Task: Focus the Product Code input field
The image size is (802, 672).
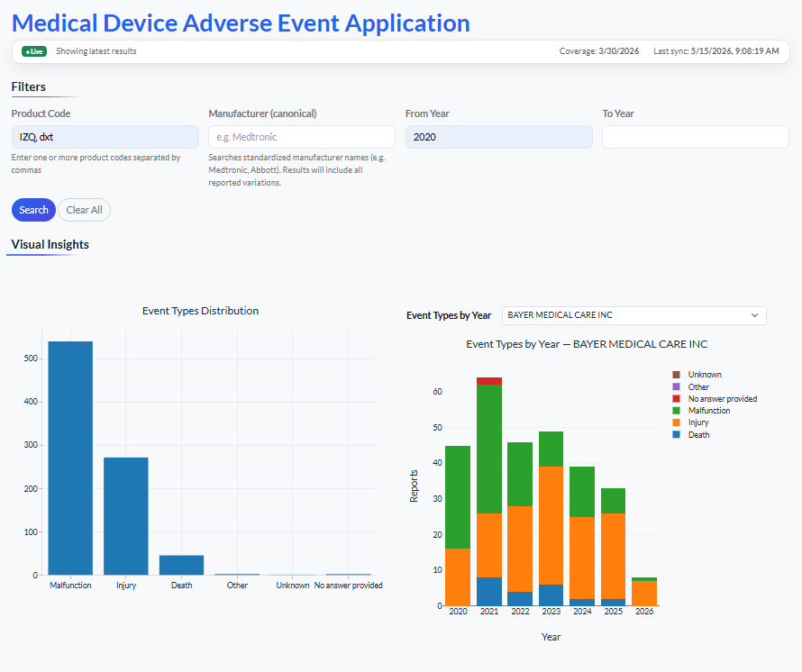Action: (x=105, y=137)
